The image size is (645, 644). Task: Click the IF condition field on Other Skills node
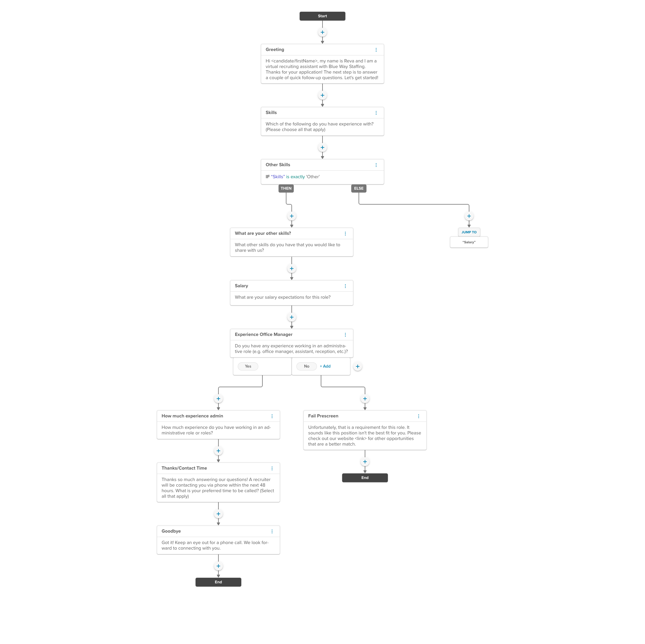click(x=322, y=177)
